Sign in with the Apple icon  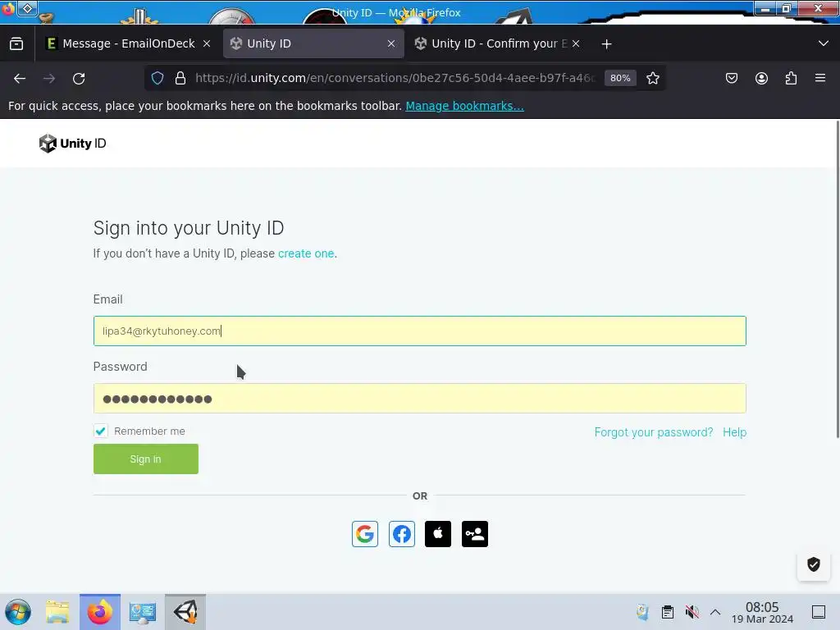(x=438, y=533)
